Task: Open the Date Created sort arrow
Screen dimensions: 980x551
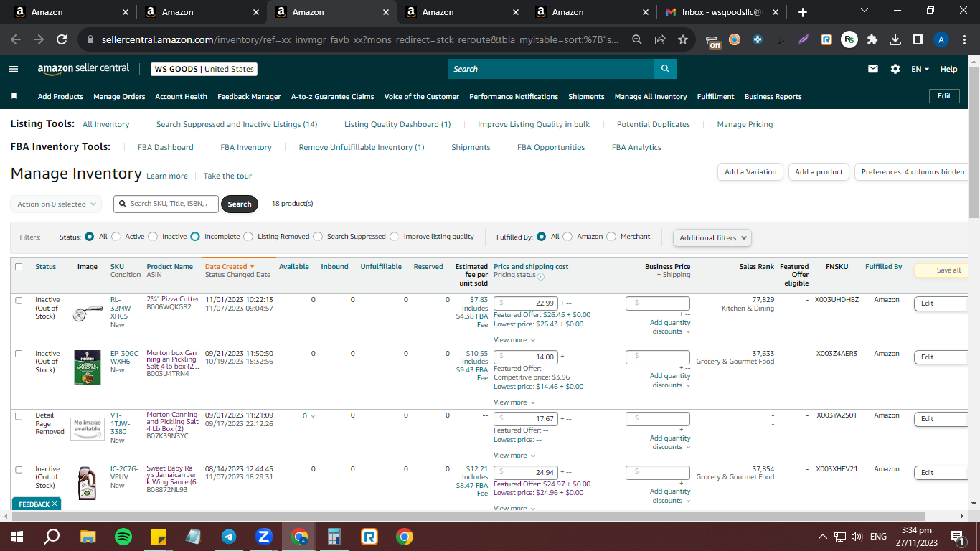Action: pos(252,267)
